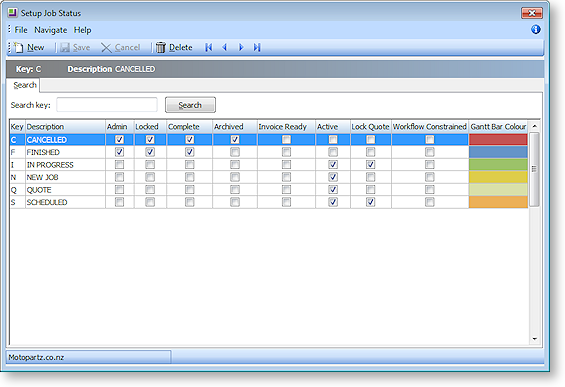Click the Workflow Constrained column header

[x=430, y=127]
